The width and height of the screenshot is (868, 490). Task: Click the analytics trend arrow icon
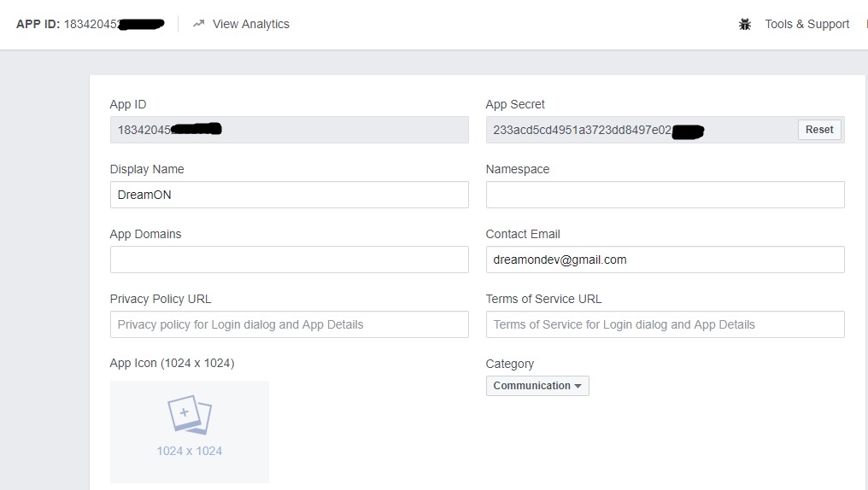pyautogui.click(x=199, y=24)
